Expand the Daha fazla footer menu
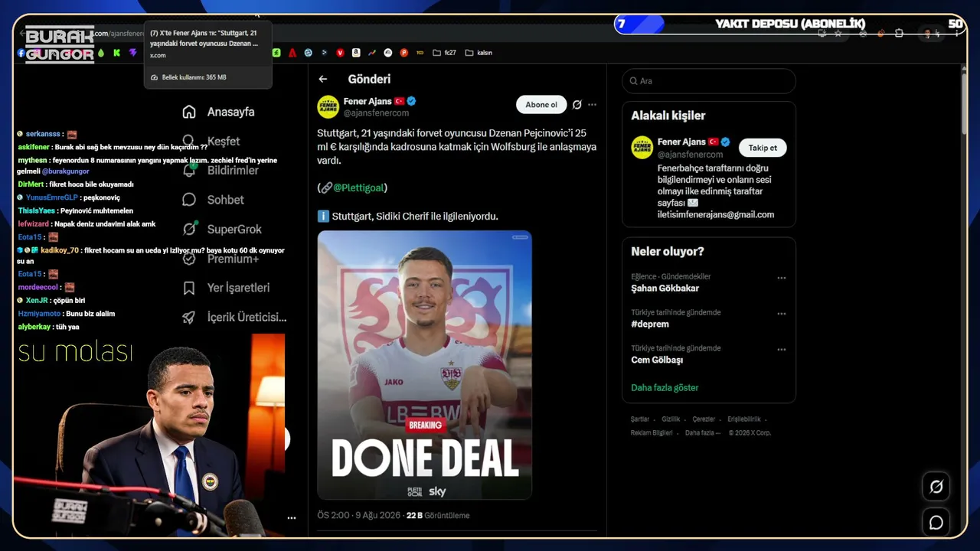The image size is (980, 551). pos(703,433)
